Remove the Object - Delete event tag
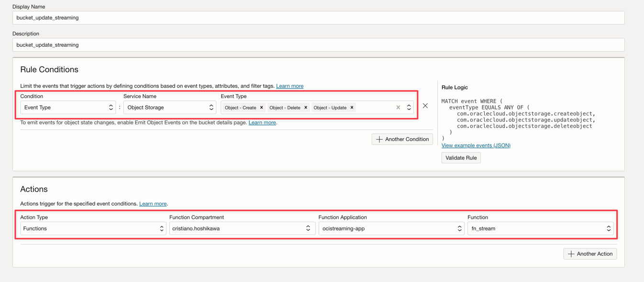 pos(306,108)
